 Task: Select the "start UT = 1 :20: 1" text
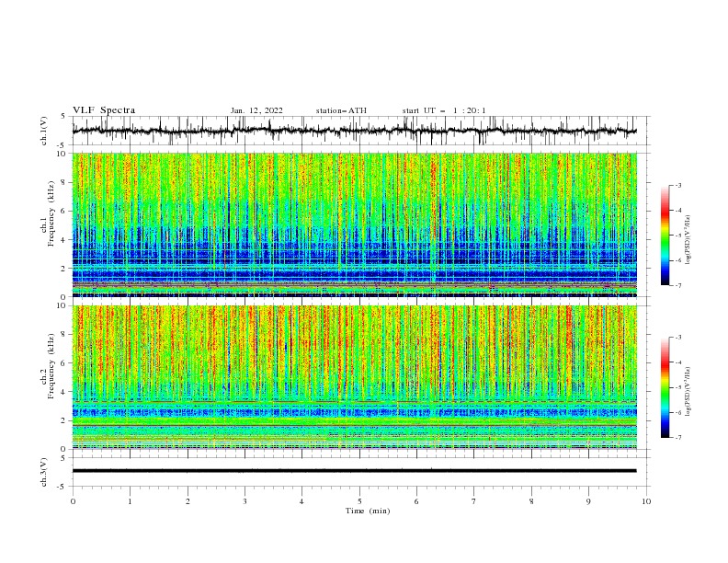444,110
